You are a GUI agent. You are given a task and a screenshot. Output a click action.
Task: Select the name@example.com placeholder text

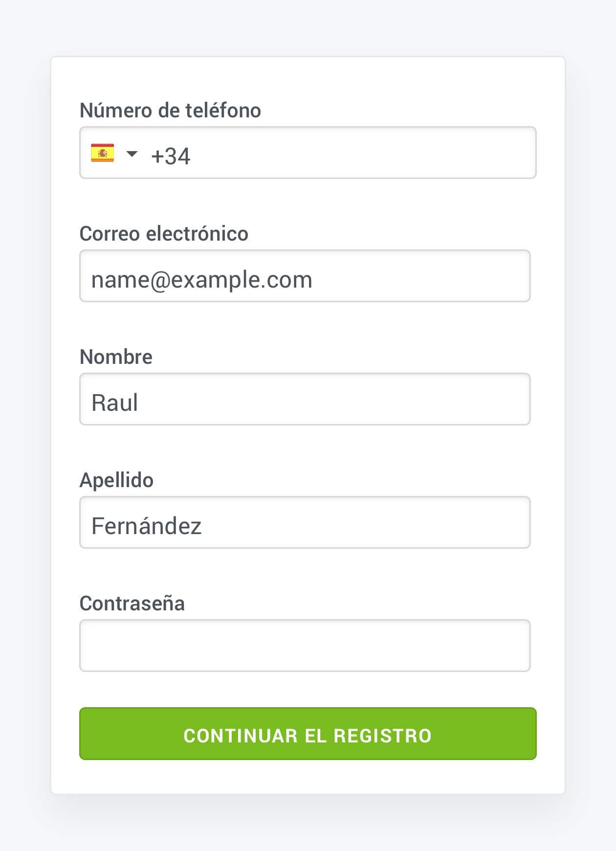click(x=201, y=280)
